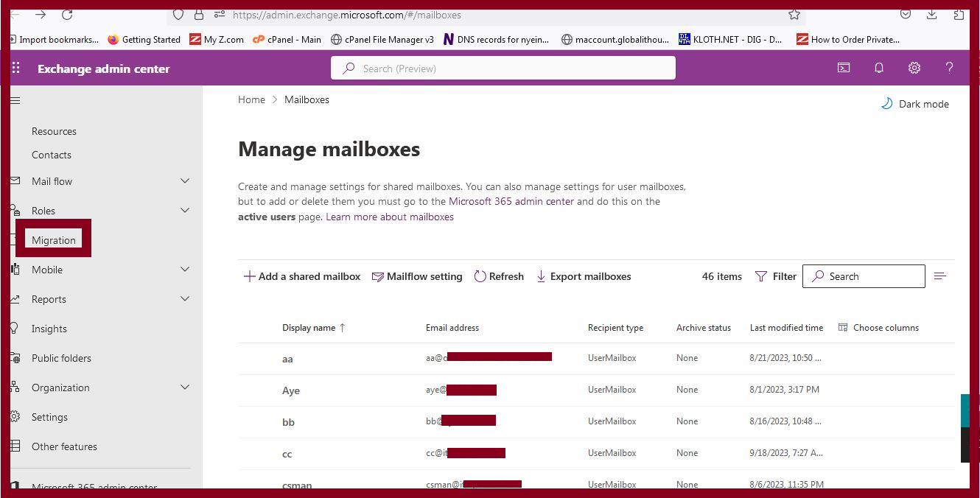Open Public folders in the sidebar
980x498 pixels.
(x=61, y=358)
